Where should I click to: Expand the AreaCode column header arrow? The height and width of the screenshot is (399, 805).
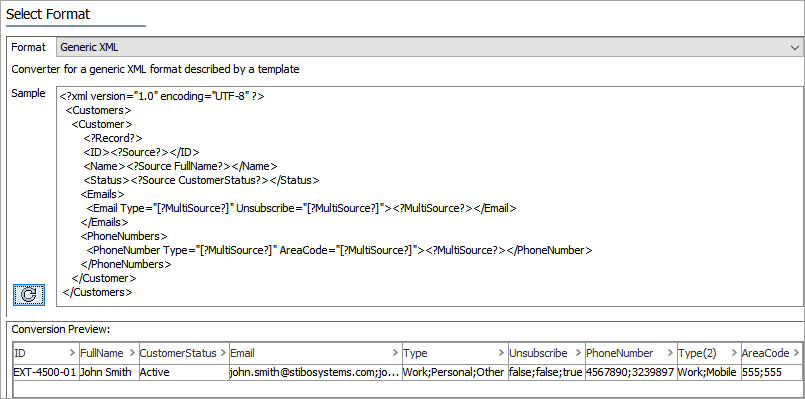coord(796,353)
